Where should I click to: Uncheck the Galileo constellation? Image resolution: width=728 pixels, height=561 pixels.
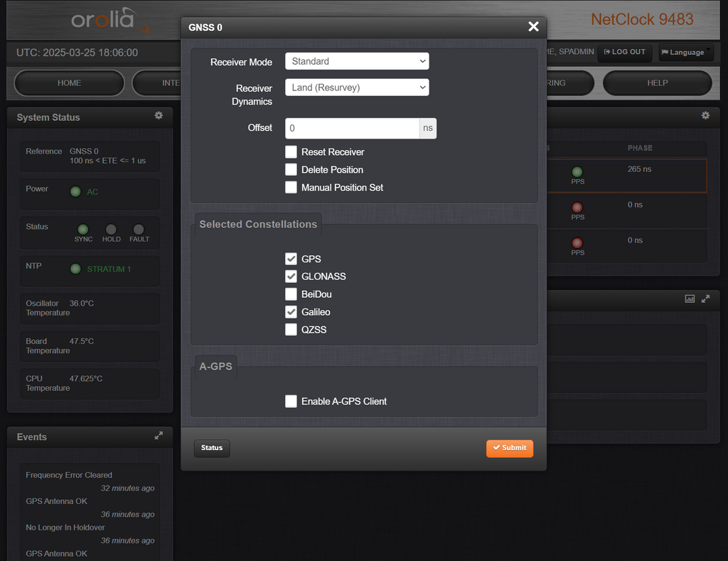tap(291, 311)
